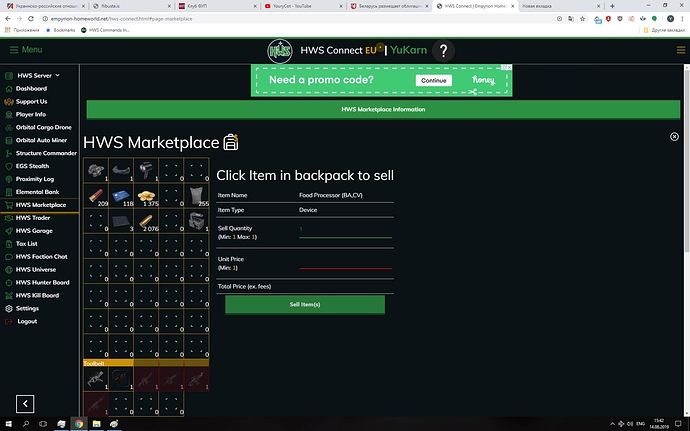
Task: Open Orbital Cargo Drone
Action: pyautogui.click(x=44, y=127)
